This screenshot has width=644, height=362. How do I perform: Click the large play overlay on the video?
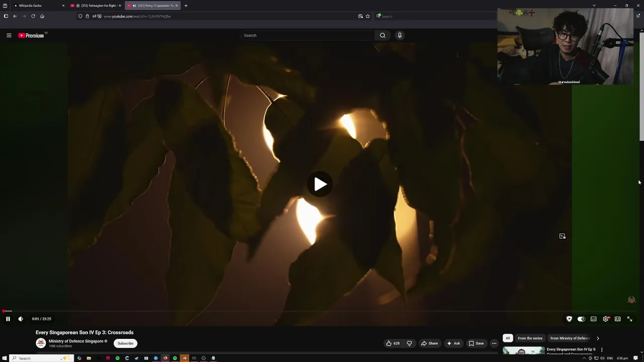320,185
